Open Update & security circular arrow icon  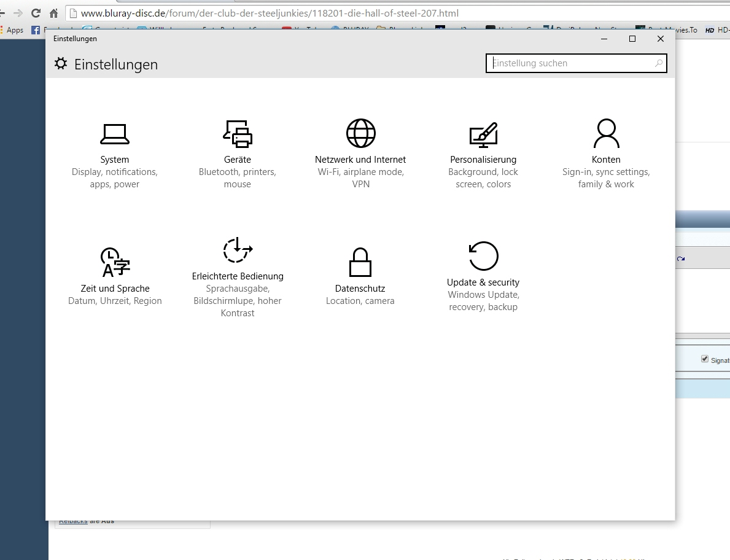pos(483,256)
